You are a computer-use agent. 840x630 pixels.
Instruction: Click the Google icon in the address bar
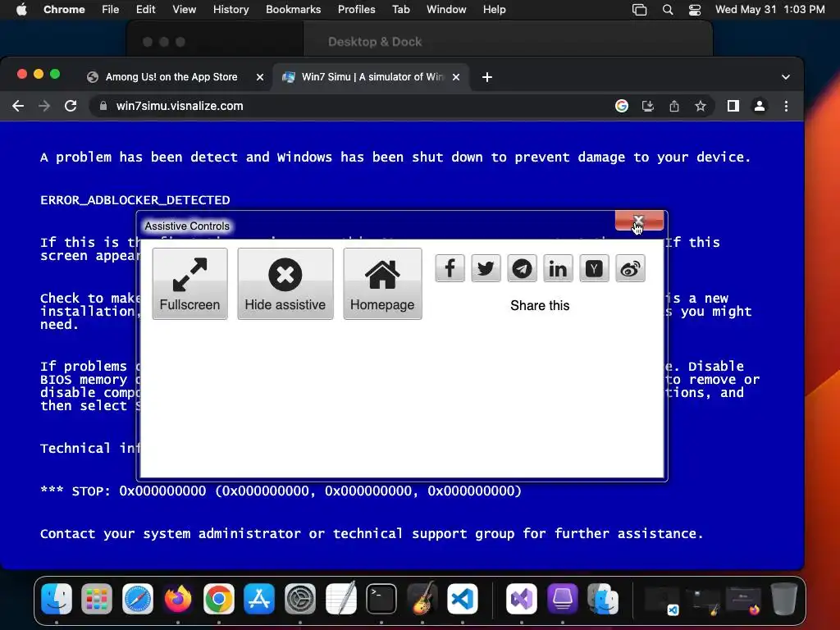point(622,106)
